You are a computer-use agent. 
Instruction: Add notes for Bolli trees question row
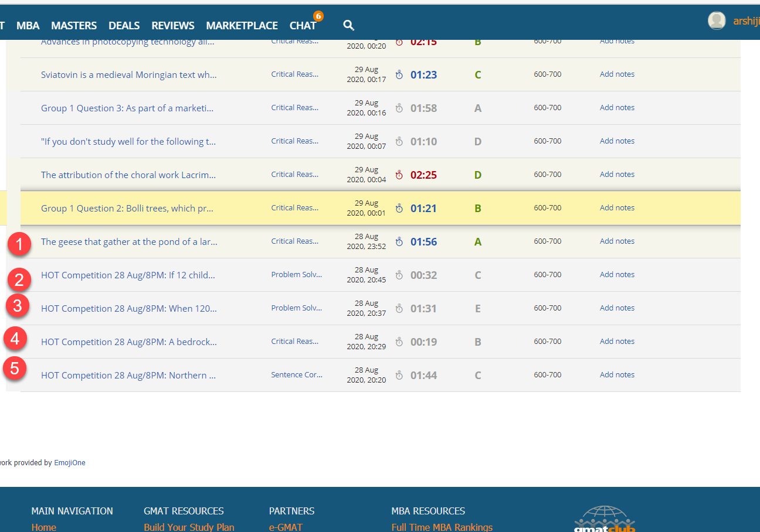coord(617,208)
